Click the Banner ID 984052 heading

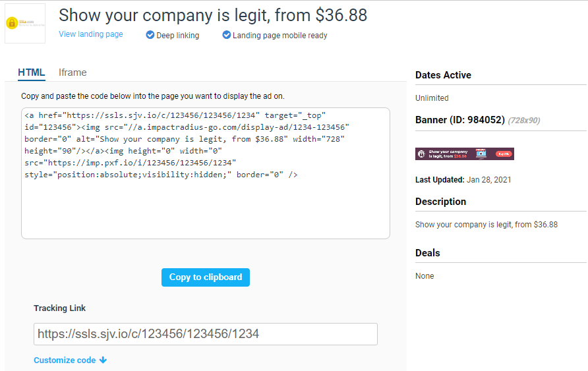[459, 120]
